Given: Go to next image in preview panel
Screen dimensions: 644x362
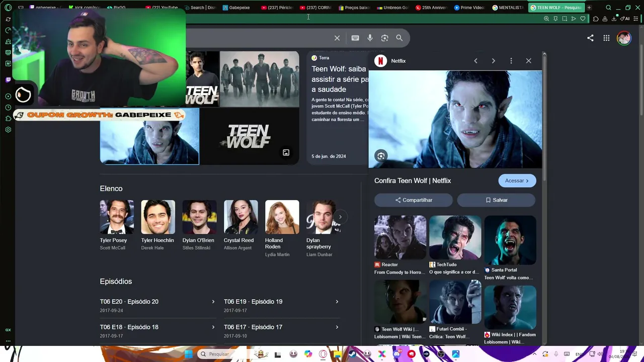Looking at the screenshot, I should click(493, 61).
